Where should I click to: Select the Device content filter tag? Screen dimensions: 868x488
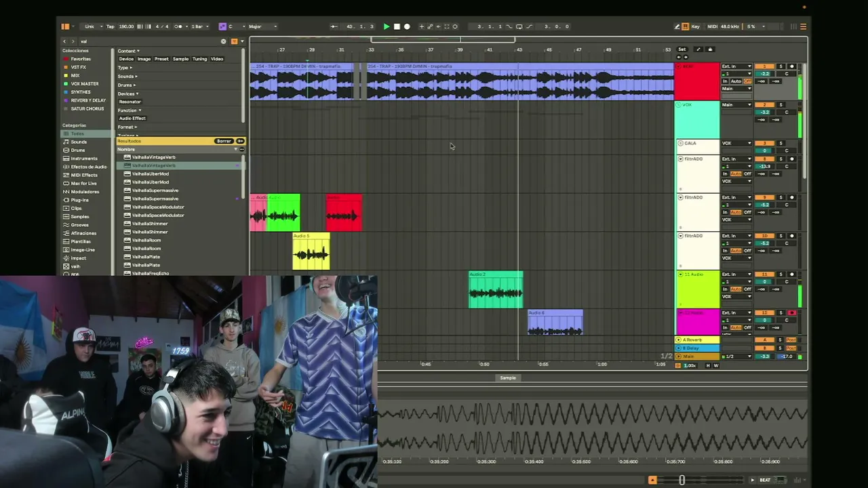click(x=126, y=59)
